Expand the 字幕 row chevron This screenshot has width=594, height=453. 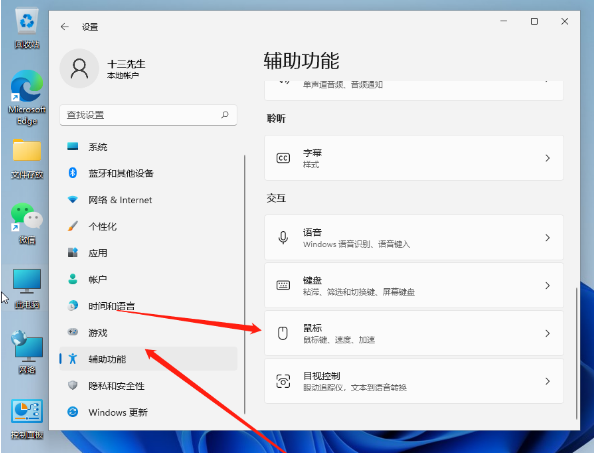point(547,158)
